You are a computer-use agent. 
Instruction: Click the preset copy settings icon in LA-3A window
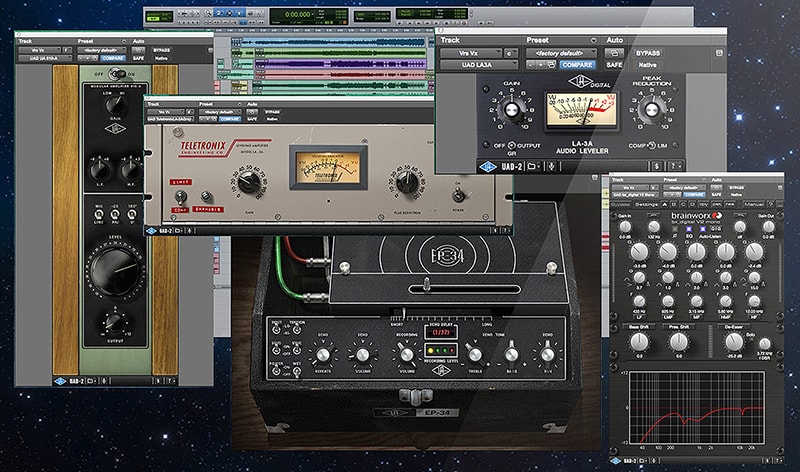551,65
